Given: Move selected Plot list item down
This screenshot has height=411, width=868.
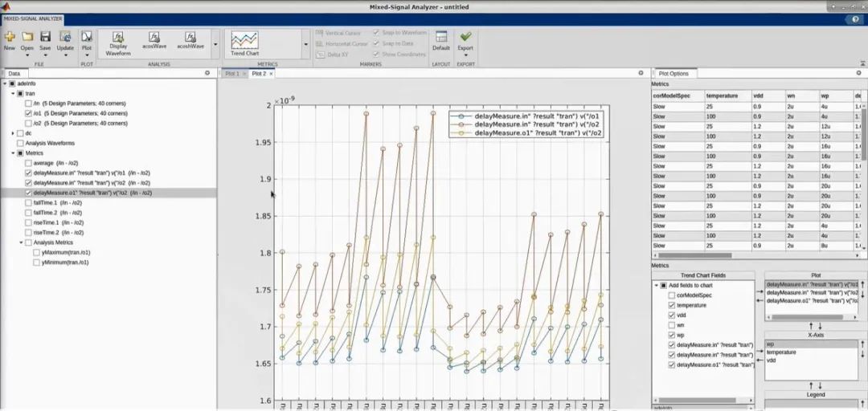Looking at the screenshot, I should [862, 294].
